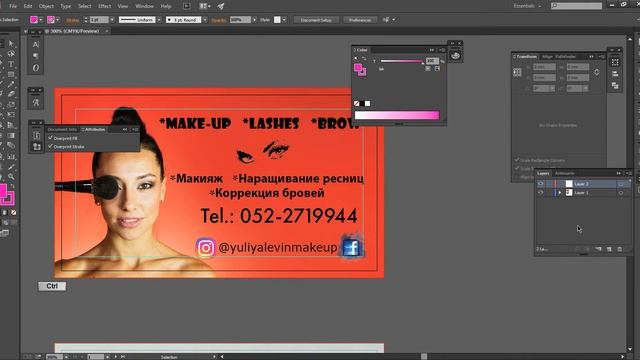Select the Selection arrow tool
Viewport: 640px width, 360px height.
[11, 43]
